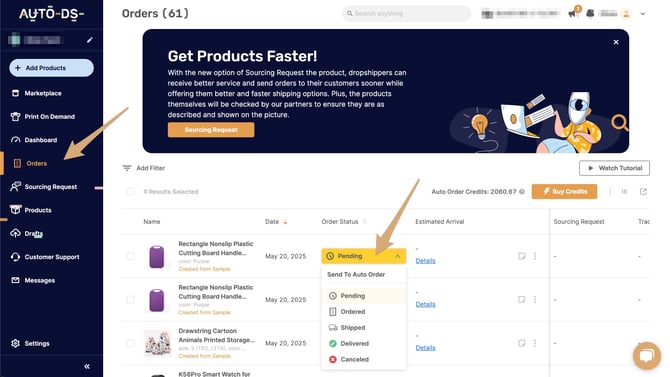This screenshot has width=670, height=377.
Task: Click the AUTO-DS logo
Action: click(x=51, y=14)
